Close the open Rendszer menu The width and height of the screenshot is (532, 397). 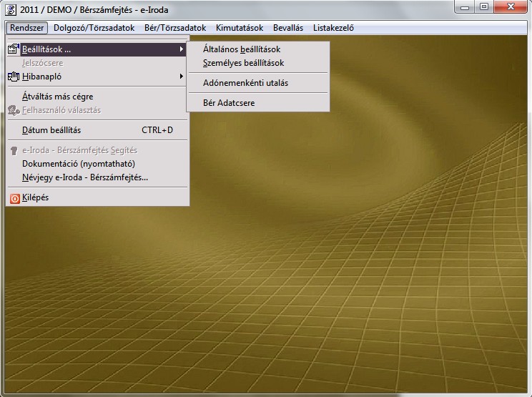tap(28, 28)
